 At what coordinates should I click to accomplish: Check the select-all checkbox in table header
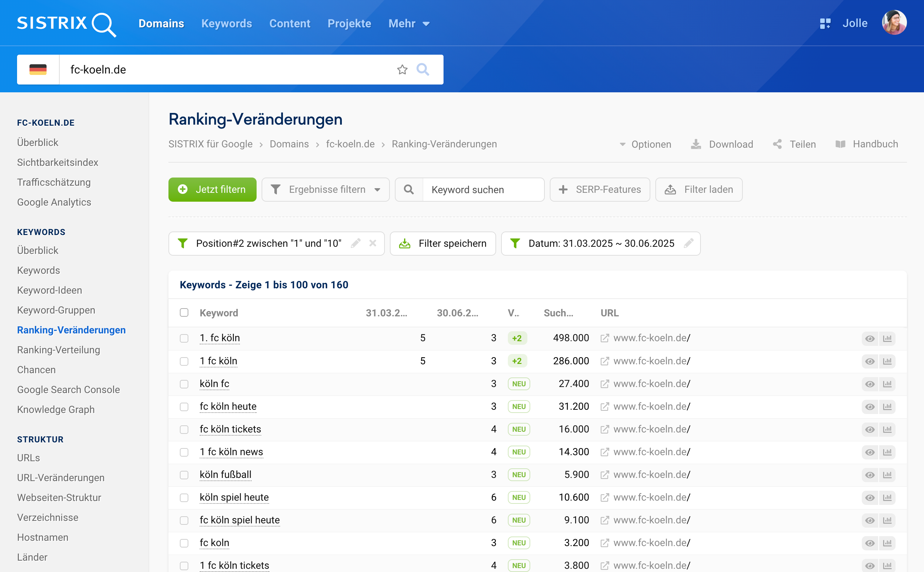(x=184, y=312)
